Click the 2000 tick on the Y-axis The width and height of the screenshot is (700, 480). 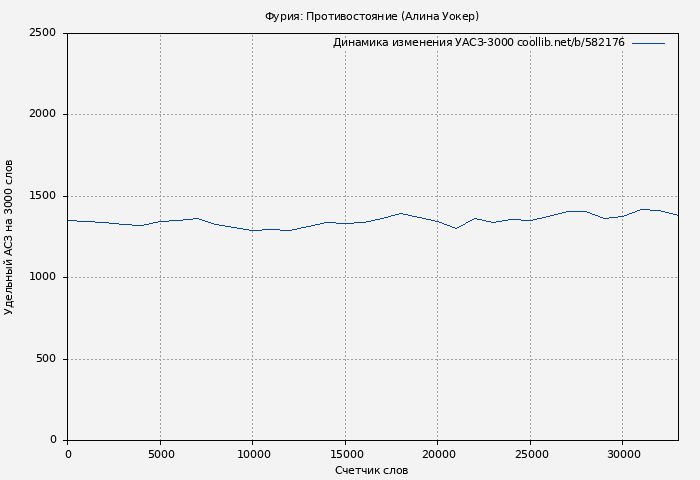(43, 114)
